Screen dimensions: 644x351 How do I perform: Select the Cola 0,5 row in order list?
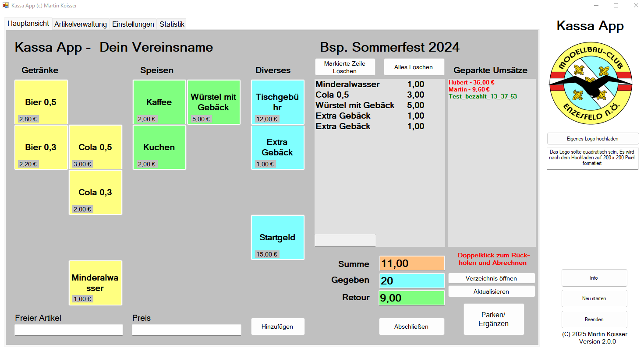pos(370,95)
